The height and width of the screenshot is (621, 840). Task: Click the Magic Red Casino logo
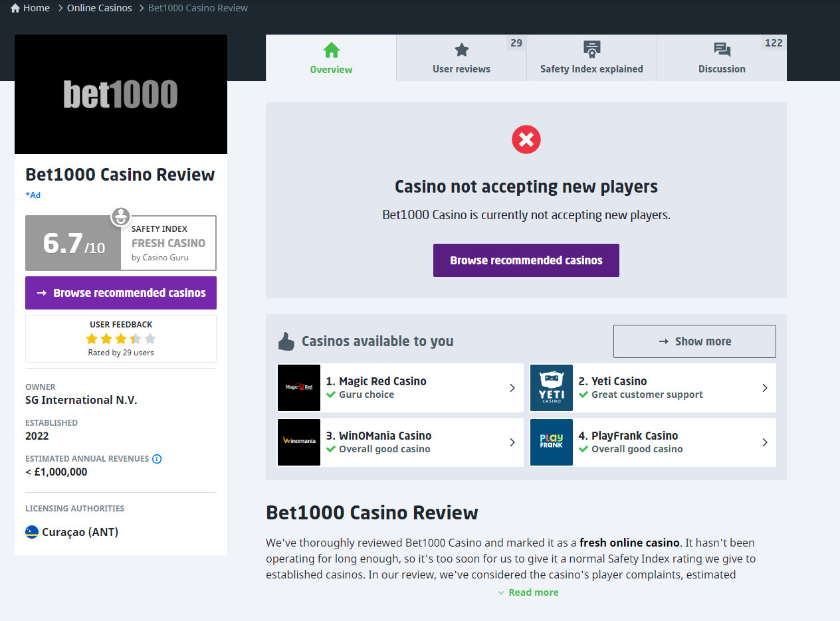299,388
